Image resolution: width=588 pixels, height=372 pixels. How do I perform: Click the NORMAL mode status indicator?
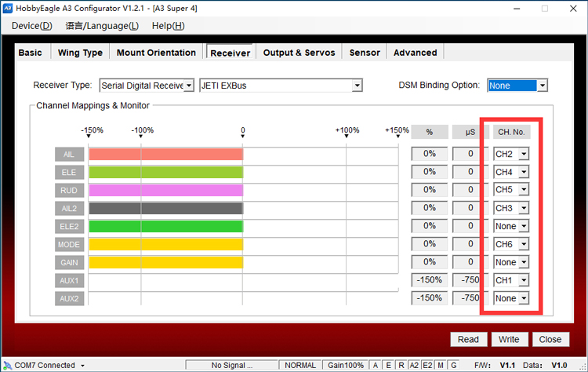click(301, 365)
